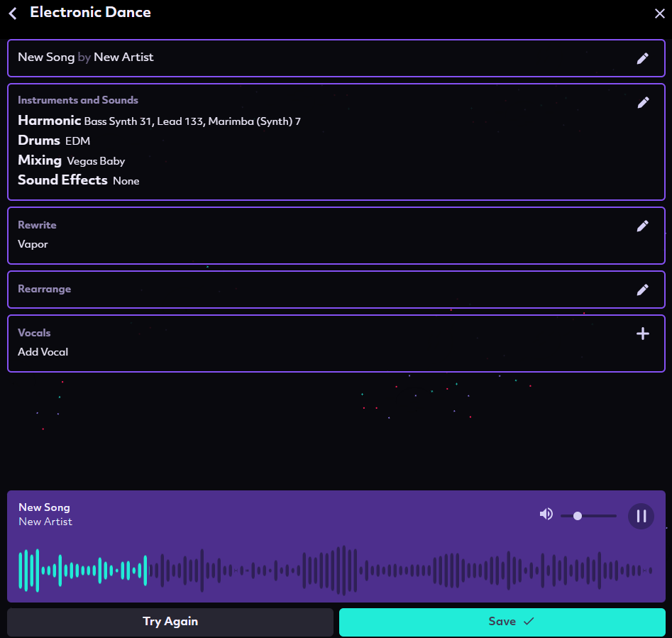Open Rearrange editor via pencil icon

[x=642, y=290]
